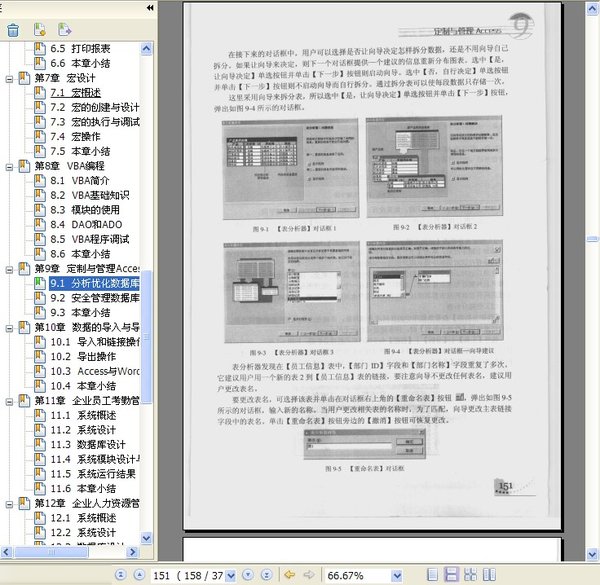Switch to continuous page layout view
The image size is (600, 585).
click(451, 575)
